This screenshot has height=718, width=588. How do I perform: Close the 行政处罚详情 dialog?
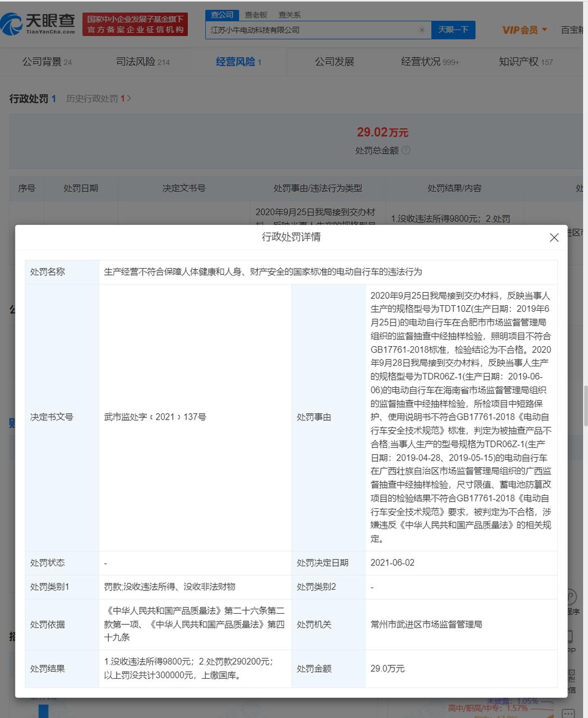pos(554,237)
